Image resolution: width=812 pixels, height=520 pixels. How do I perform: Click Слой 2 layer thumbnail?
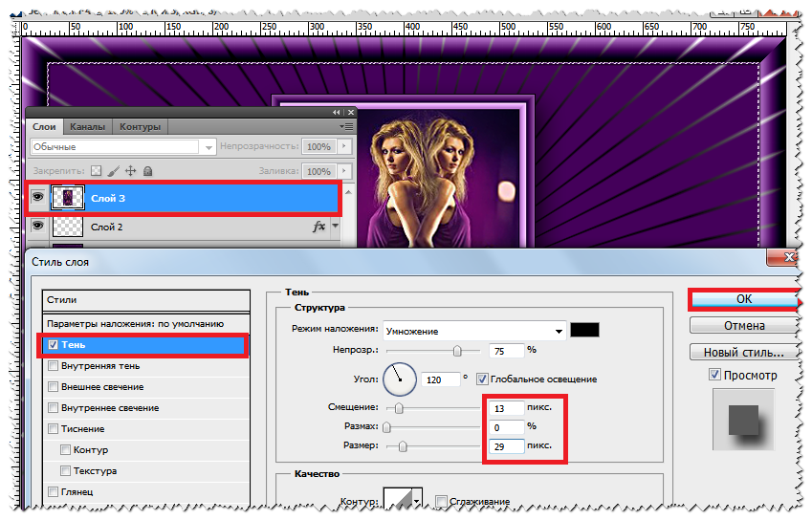67,227
